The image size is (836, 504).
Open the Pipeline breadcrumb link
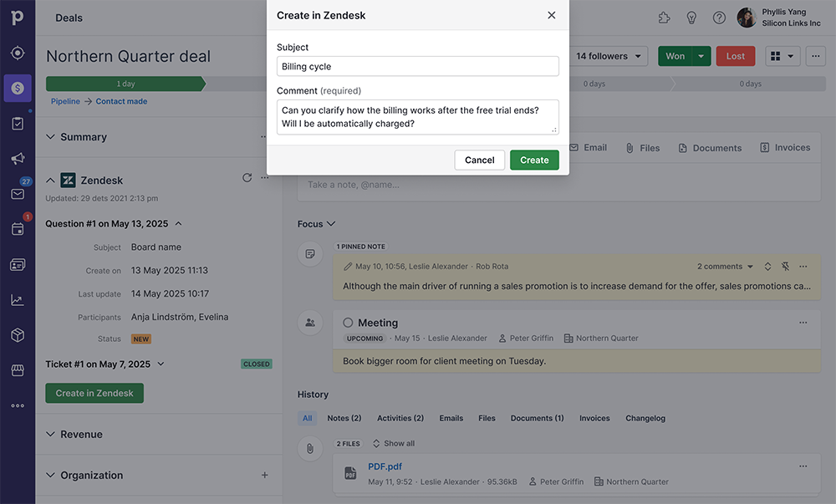pyautogui.click(x=65, y=101)
